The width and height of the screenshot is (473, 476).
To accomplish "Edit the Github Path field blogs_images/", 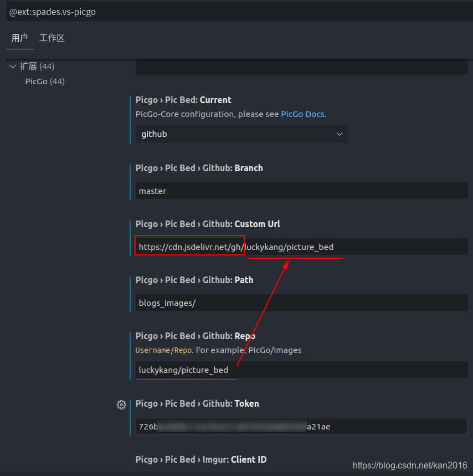I will (277, 303).
